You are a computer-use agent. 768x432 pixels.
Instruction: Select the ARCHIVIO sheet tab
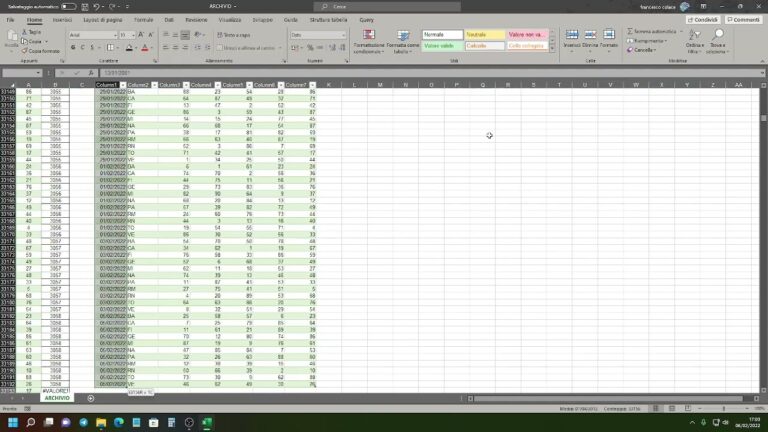pos(57,398)
